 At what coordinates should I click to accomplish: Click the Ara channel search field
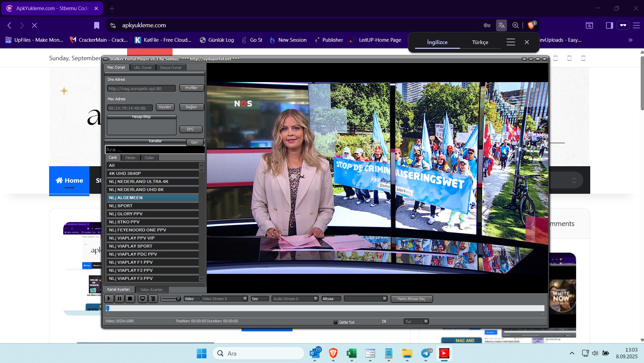[x=155, y=150]
